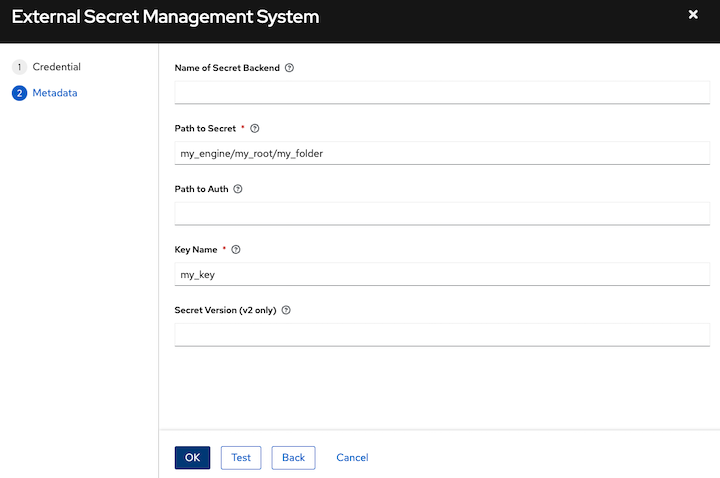View help for Key Name field
Viewport: 720px width, 478px height.
236,250
